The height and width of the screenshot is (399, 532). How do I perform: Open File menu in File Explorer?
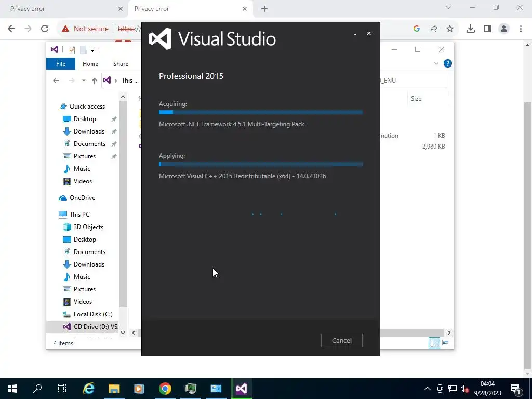(61, 64)
